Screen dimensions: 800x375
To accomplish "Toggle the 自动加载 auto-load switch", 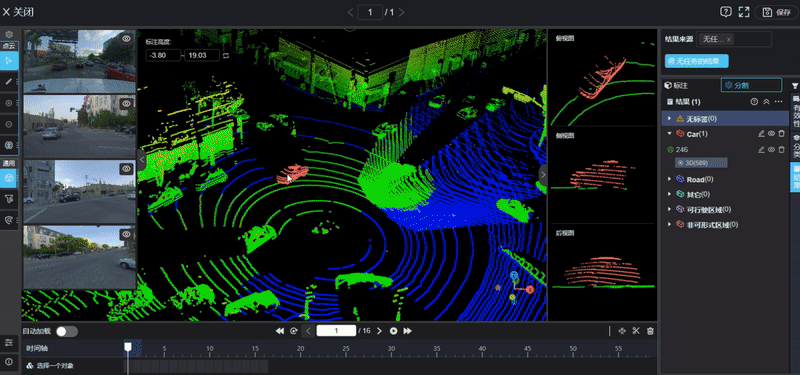I will click(x=67, y=331).
